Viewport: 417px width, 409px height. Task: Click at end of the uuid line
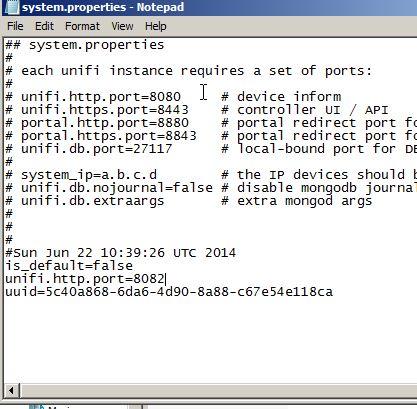pos(333,292)
